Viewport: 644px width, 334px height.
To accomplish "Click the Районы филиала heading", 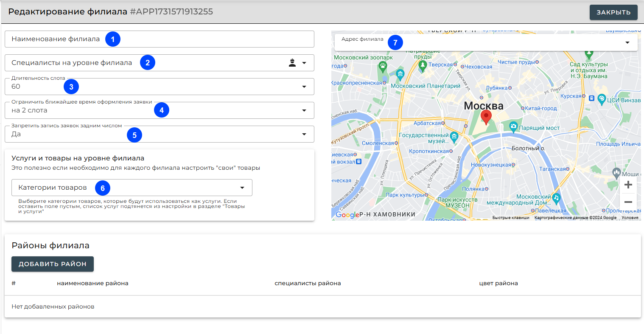I will pos(50,245).
